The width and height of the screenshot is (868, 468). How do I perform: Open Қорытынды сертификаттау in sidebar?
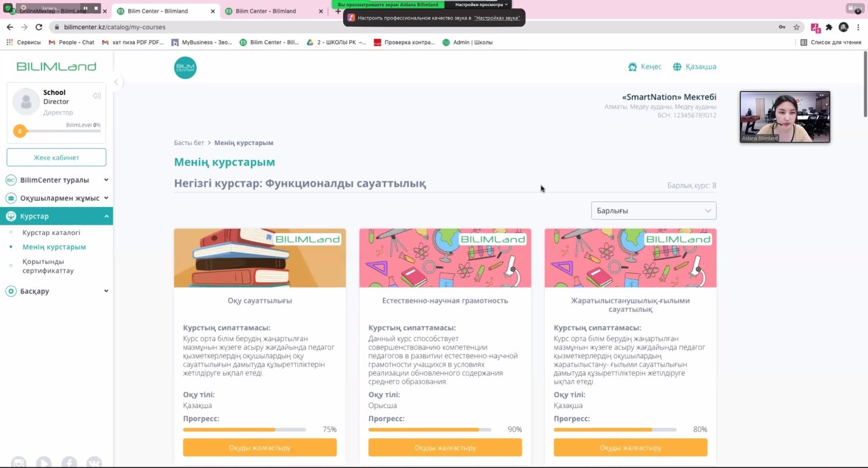tap(48, 266)
